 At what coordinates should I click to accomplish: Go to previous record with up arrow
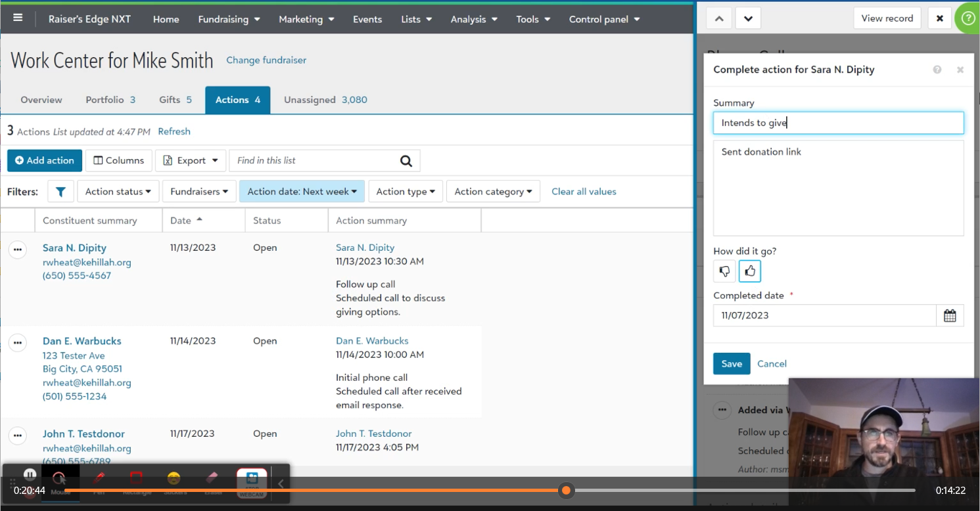tap(719, 18)
